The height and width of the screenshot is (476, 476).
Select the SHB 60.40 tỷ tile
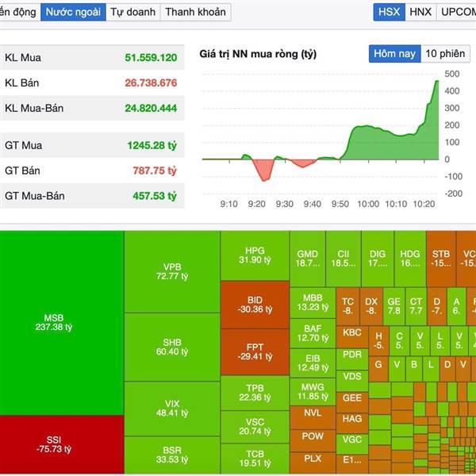tap(172, 347)
